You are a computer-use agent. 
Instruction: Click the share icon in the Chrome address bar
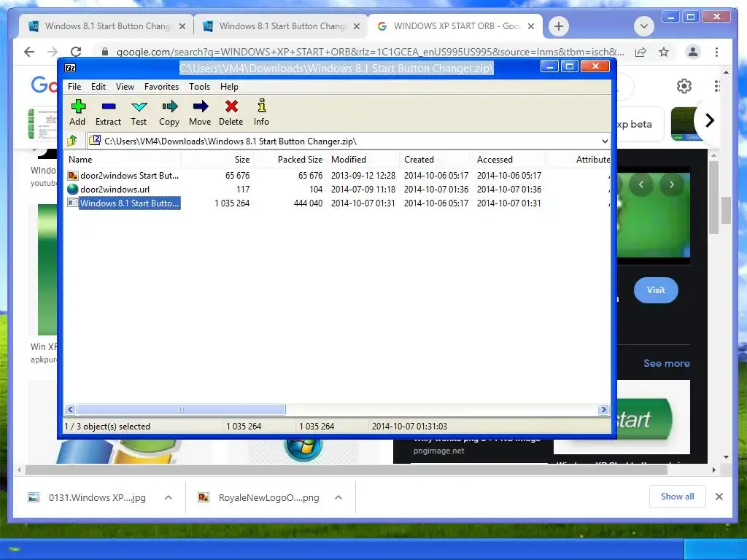(640, 52)
